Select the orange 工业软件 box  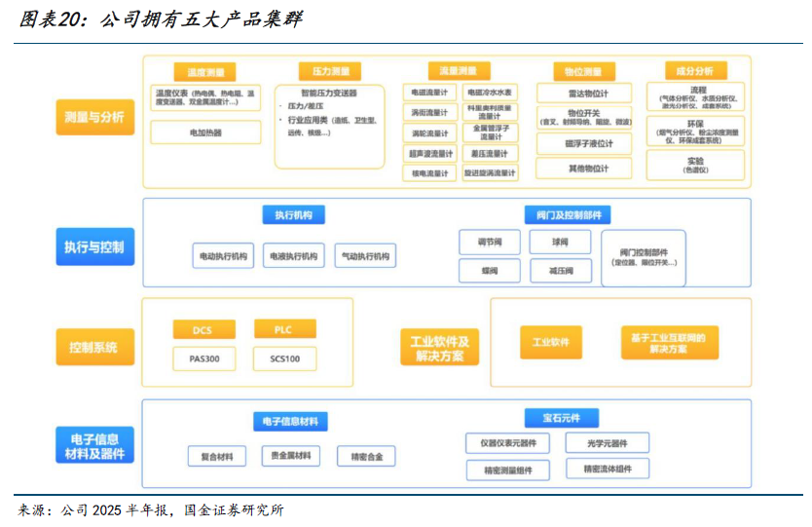point(550,343)
